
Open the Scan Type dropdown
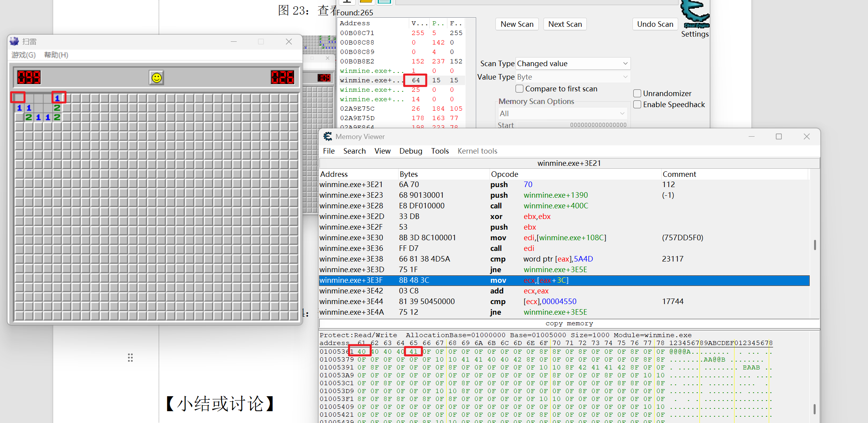point(573,63)
